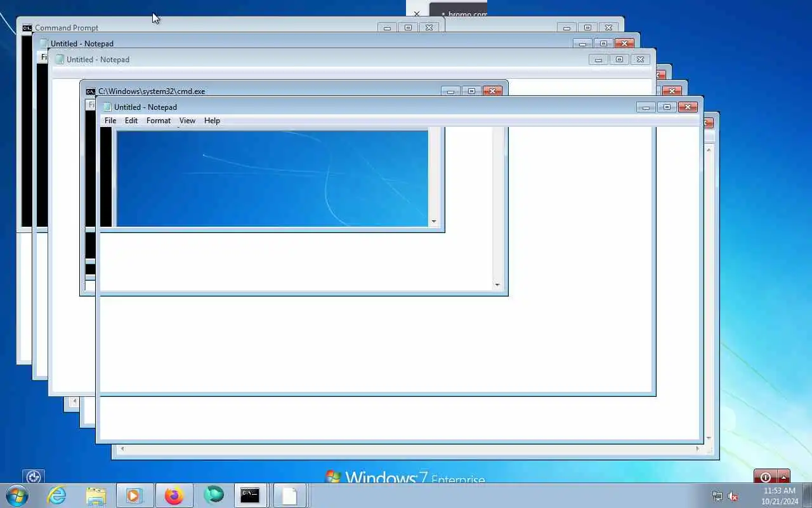Image resolution: width=812 pixels, height=508 pixels.
Task: Click the Command Prompt taskbar button
Action: 250,495
